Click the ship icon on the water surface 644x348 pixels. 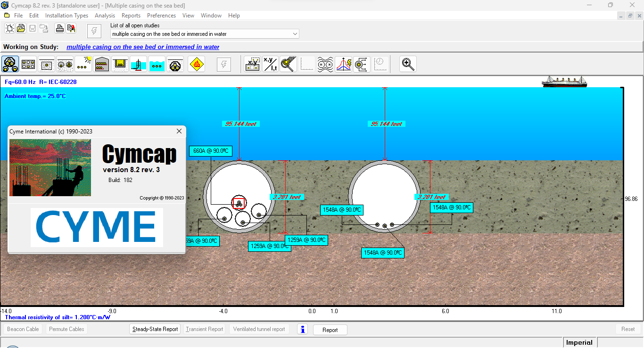pos(564,82)
